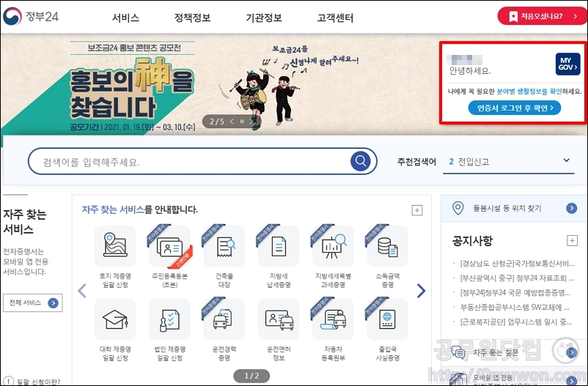
Task: Select the 대학 제증명 일괄 신청 icon
Action: 115,319
